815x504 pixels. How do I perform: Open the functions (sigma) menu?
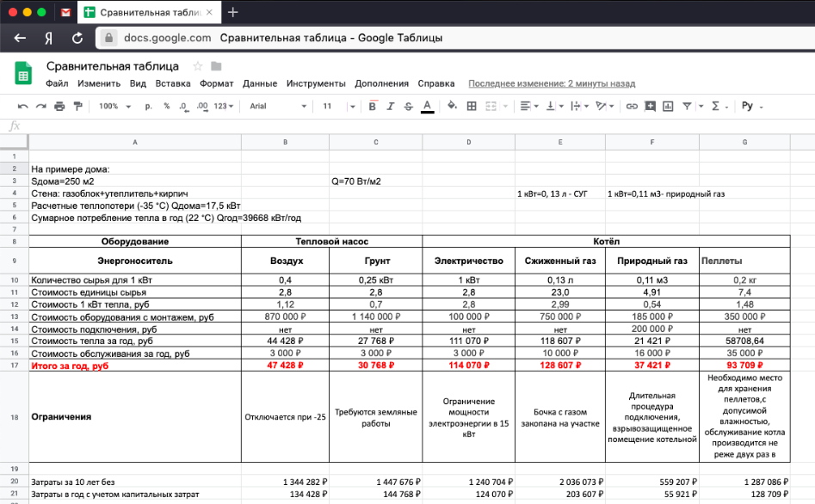719,107
